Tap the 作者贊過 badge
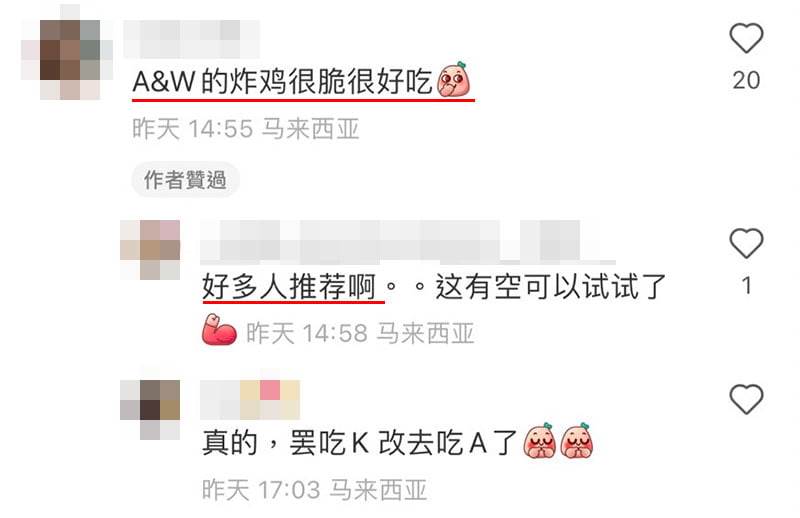This screenshot has height=518, width=800. click(185, 180)
